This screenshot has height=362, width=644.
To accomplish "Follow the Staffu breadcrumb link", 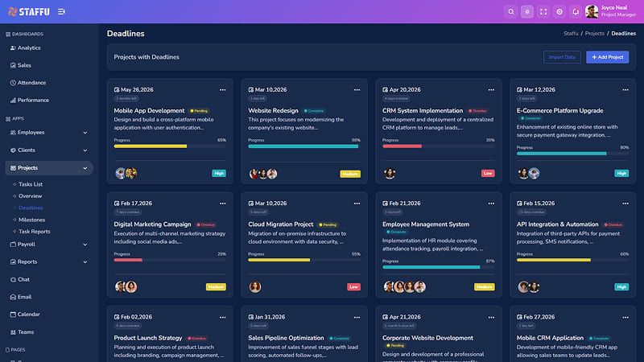I will [x=571, y=34].
